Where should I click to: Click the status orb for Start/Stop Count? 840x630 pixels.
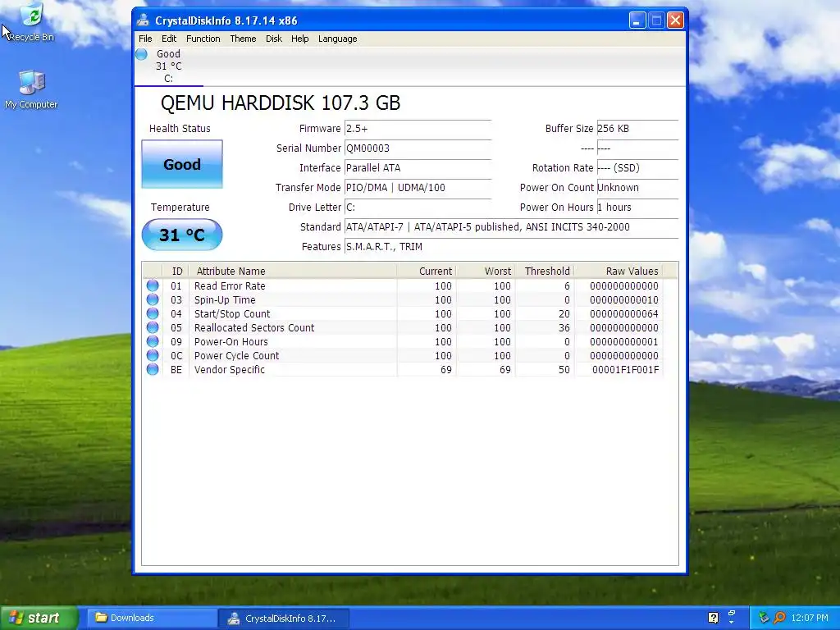[x=153, y=313]
